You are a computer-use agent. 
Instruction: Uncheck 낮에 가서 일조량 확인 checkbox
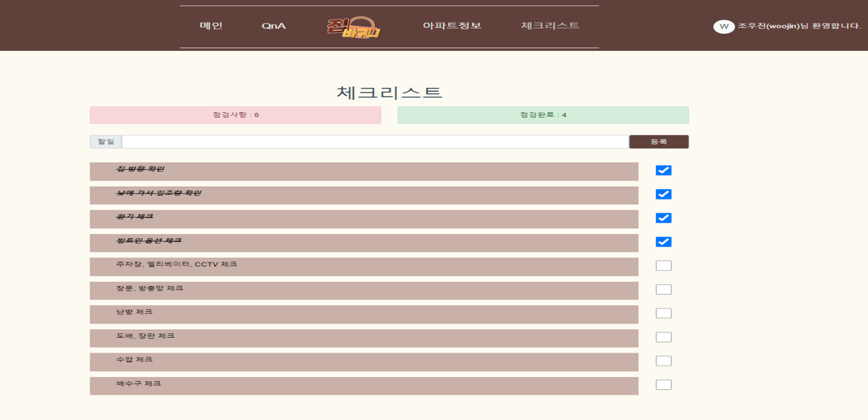click(663, 194)
